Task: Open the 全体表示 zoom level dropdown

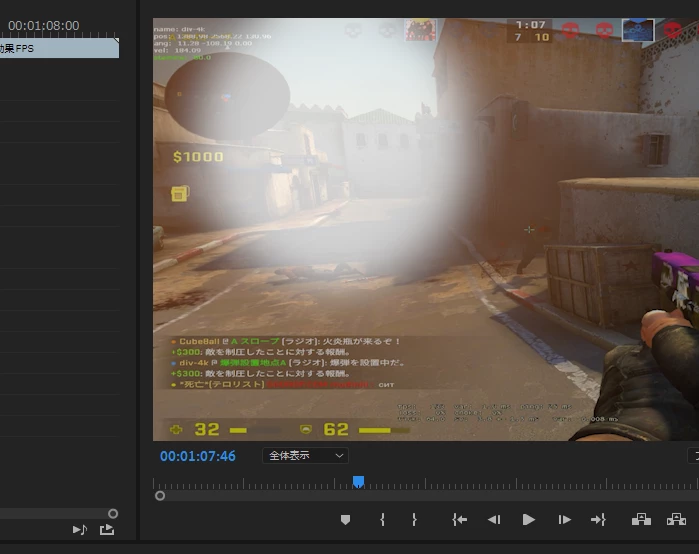Action: coord(305,456)
